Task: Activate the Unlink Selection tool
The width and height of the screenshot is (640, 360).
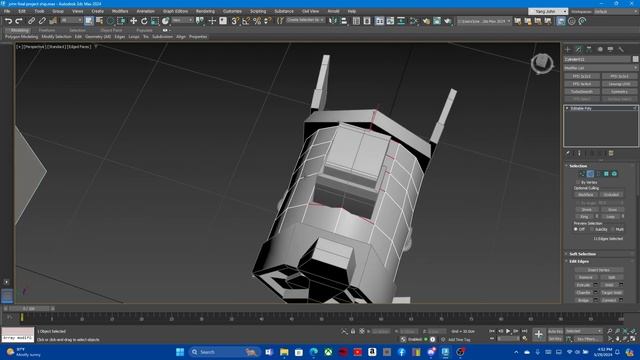Action: (42, 21)
